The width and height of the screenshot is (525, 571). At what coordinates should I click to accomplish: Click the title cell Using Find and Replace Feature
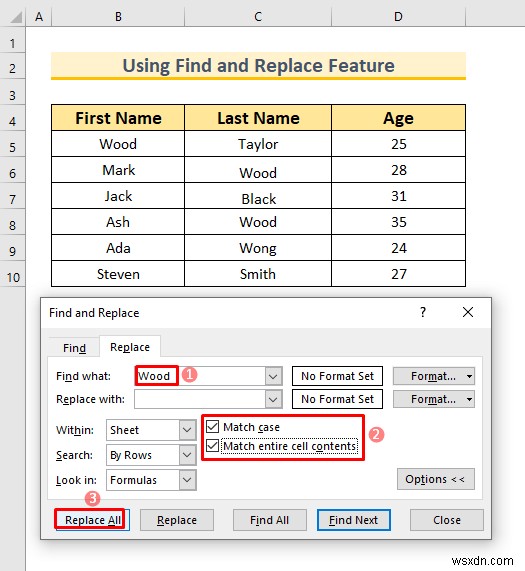click(x=258, y=66)
